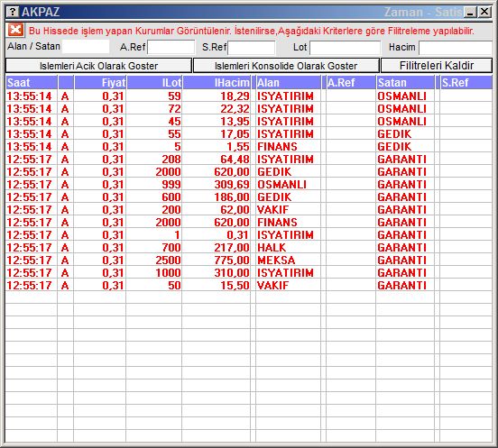The image size is (498, 448).
Task: Click buyer FINANS in row with lot 5
Action: pyautogui.click(x=277, y=147)
